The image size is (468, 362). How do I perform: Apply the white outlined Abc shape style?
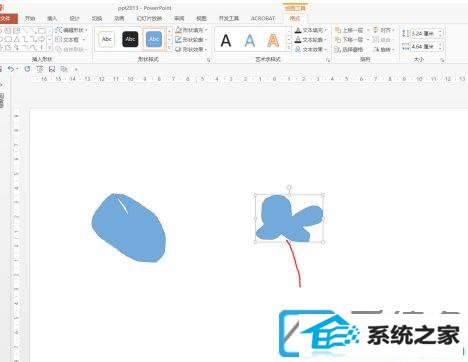click(107, 39)
